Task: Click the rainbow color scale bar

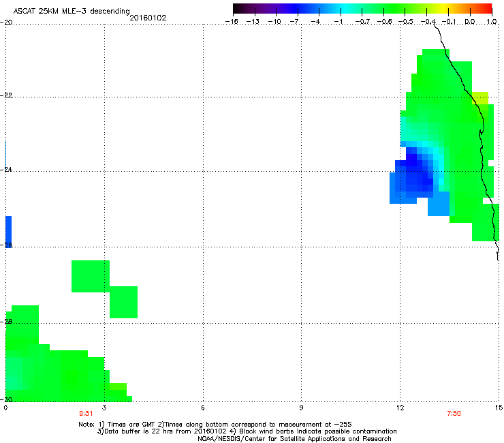Action: [362, 9]
